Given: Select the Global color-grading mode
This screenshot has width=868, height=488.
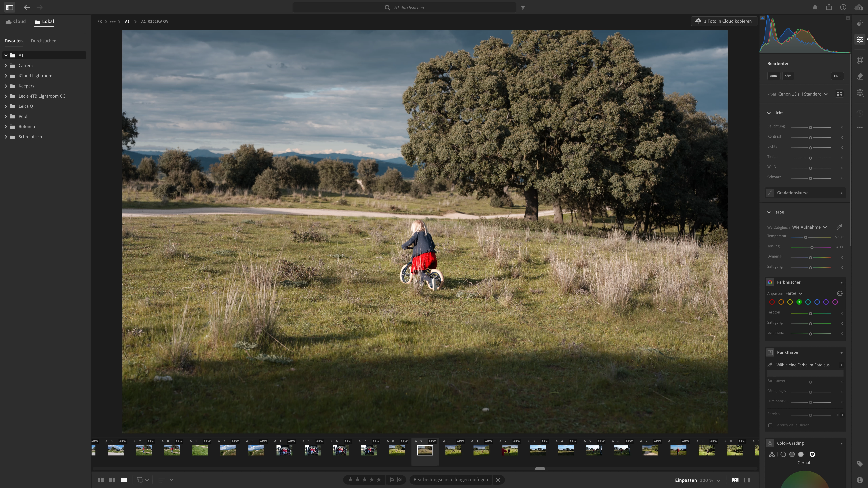Looking at the screenshot, I should [812, 454].
